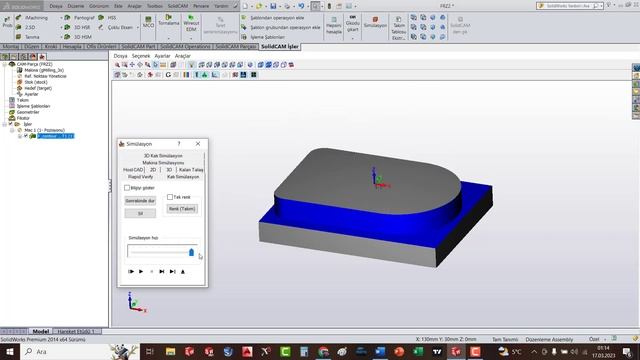
Task: Click the Prob probe tool
Action: coord(7,22)
